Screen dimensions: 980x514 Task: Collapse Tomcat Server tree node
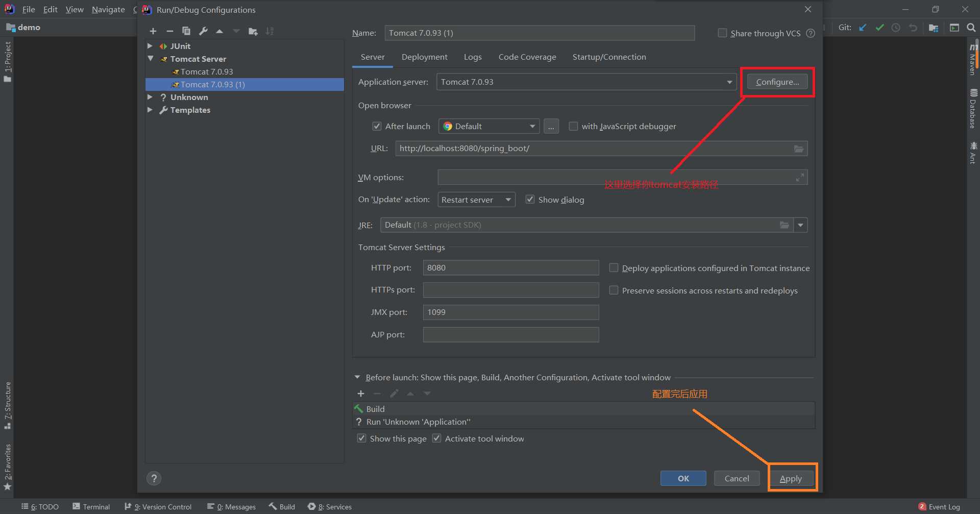click(x=151, y=59)
